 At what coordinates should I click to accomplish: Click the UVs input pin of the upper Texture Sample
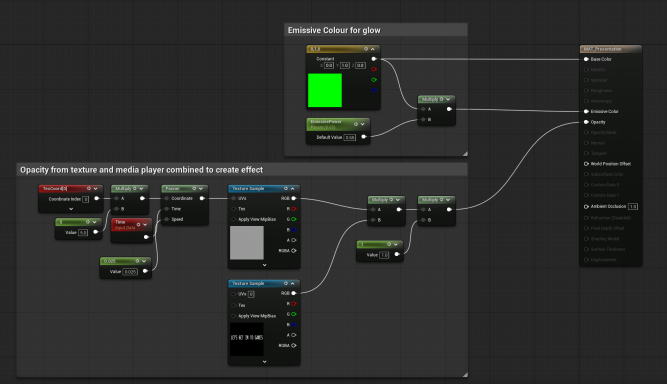[234, 198]
